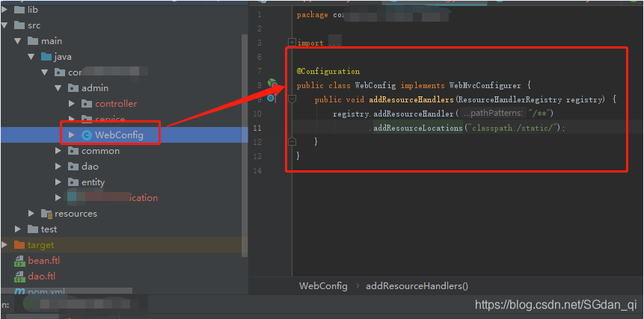Click the ResourceHandlerRegistry parameter type
The height and width of the screenshot is (319, 644).
coord(509,99)
